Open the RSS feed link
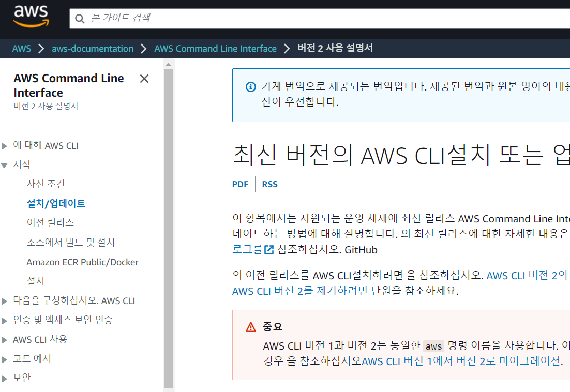 click(269, 184)
